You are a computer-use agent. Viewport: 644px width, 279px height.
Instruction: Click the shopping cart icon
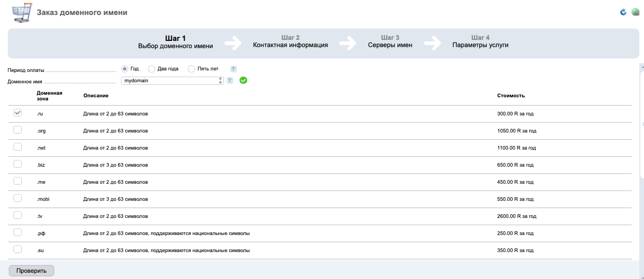click(x=20, y=12)
